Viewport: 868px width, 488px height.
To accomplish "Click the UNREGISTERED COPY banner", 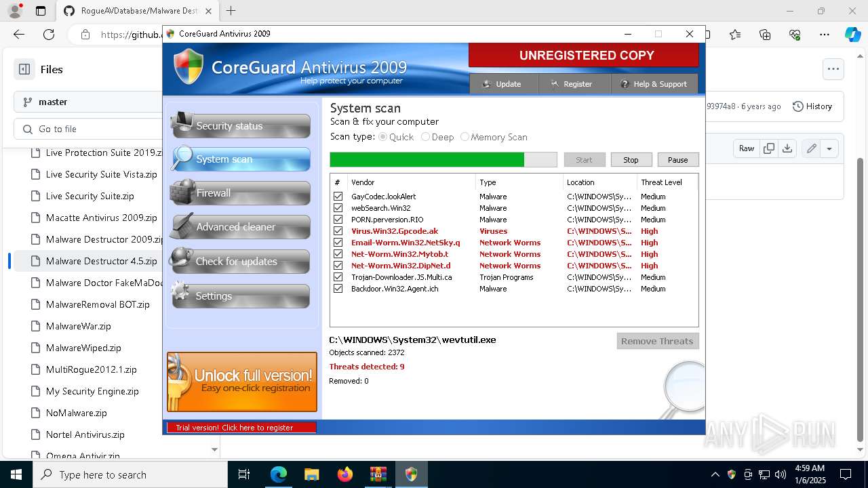I will [x=583, y=56].
